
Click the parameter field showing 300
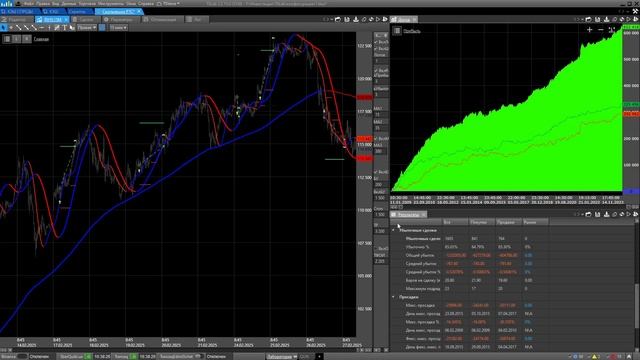(x=380, y=151)
